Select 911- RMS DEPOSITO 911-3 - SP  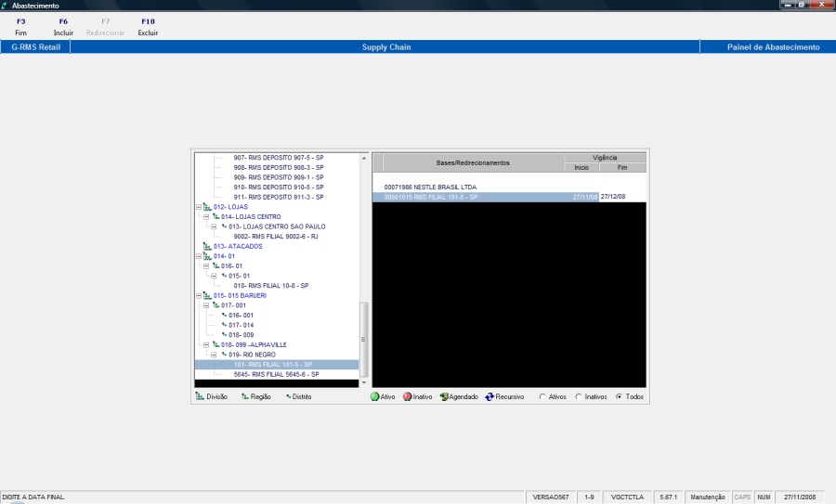pyautogui.click(x=279, y=197)
